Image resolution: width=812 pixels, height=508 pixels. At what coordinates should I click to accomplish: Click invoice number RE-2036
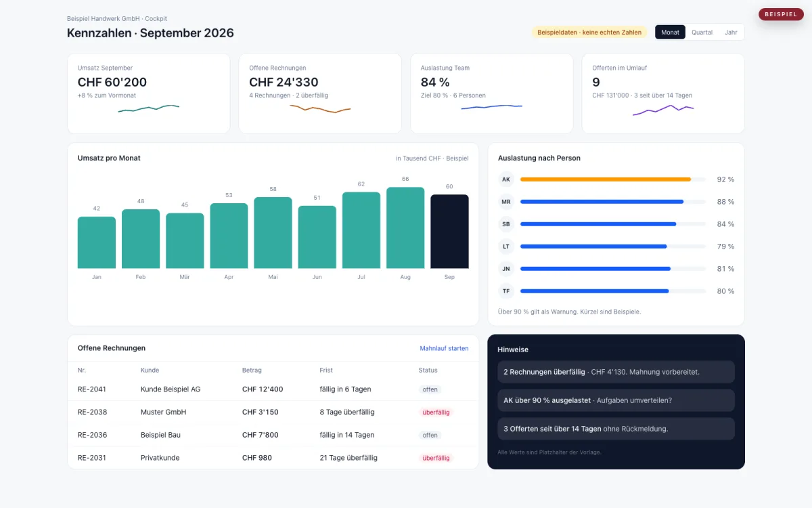92,435
